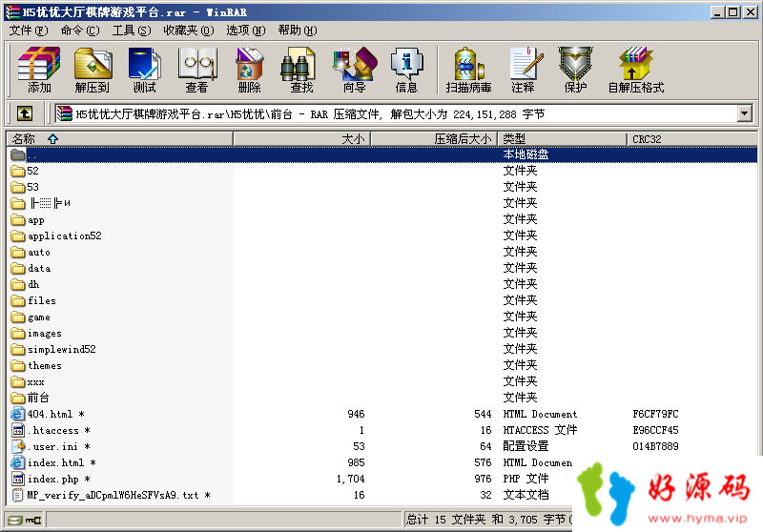Click the 1,704 size value
This screenshot has height=532, width=763.
[350, 479]
